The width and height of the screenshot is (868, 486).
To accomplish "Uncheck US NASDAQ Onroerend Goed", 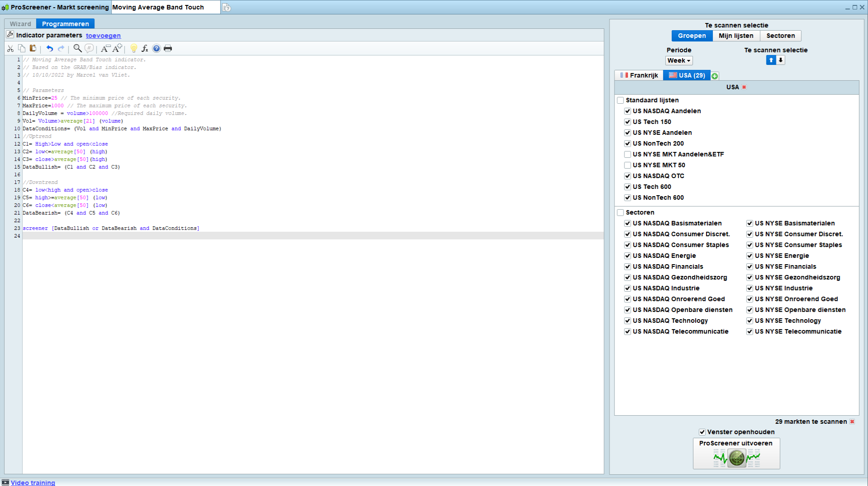I will click(x=628, y=299).
